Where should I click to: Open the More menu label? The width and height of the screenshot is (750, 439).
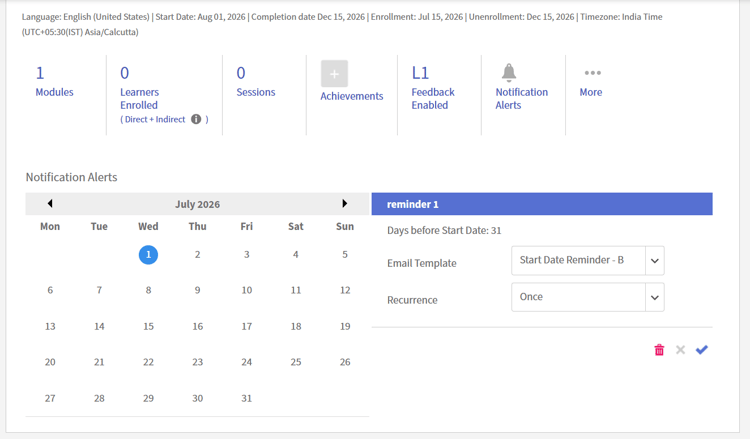[x=591, y=92]
